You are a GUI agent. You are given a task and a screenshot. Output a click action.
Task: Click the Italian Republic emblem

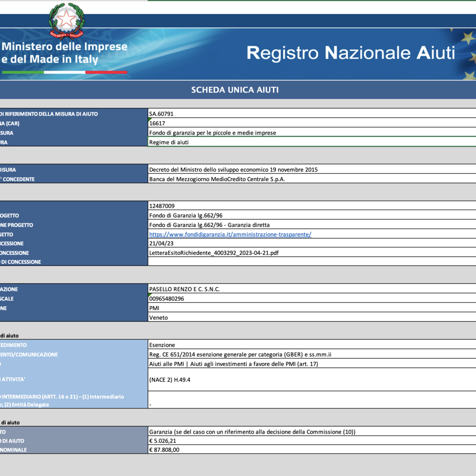pyautogui.click(x=67, y=21)
